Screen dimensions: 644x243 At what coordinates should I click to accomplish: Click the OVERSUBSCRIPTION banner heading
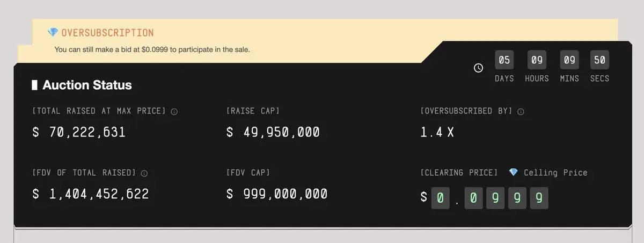click(107, 33)
